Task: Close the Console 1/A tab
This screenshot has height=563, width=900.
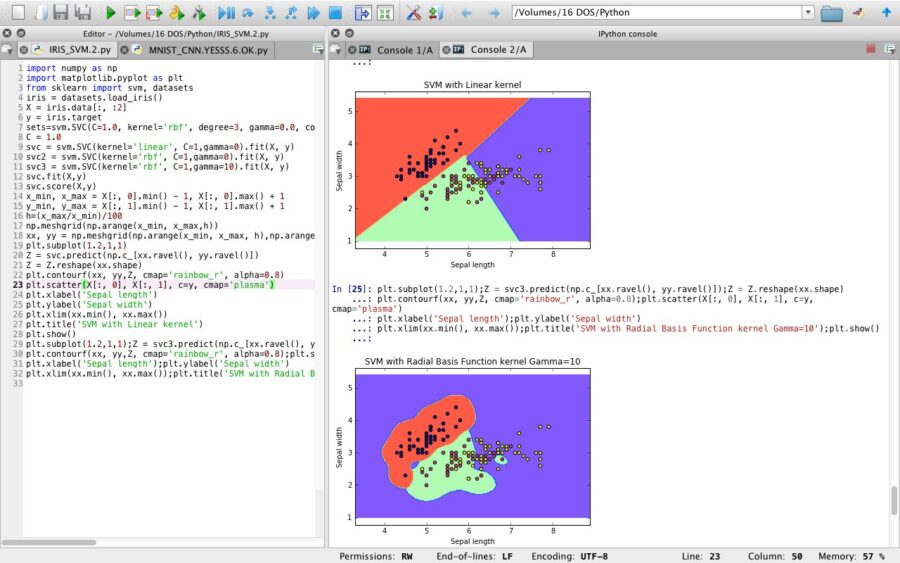Action: click(x=352, y=50)
